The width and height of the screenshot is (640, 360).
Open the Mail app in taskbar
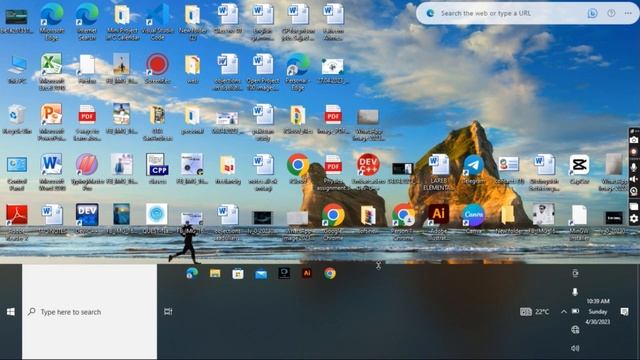click(261, 274)
